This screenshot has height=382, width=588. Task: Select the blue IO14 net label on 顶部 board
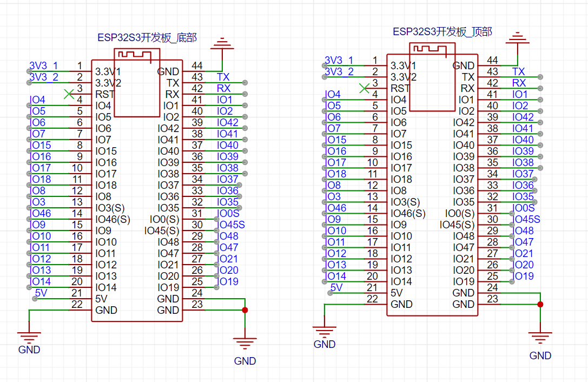click(x=335, y=276)
